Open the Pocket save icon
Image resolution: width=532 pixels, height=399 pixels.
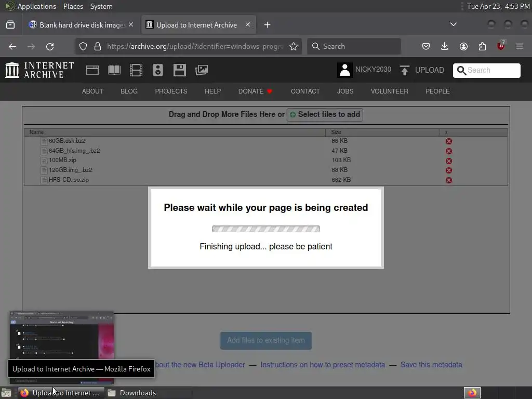click(426, 46)
